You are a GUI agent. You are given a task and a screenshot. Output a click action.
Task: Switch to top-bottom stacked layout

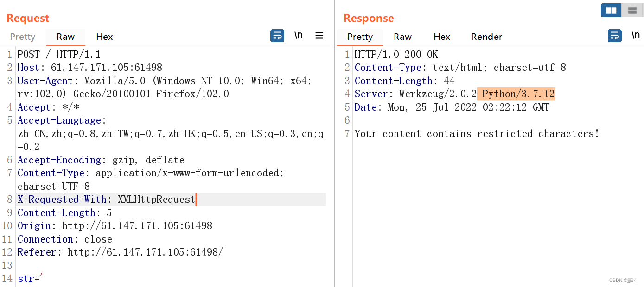click(631, 10)
